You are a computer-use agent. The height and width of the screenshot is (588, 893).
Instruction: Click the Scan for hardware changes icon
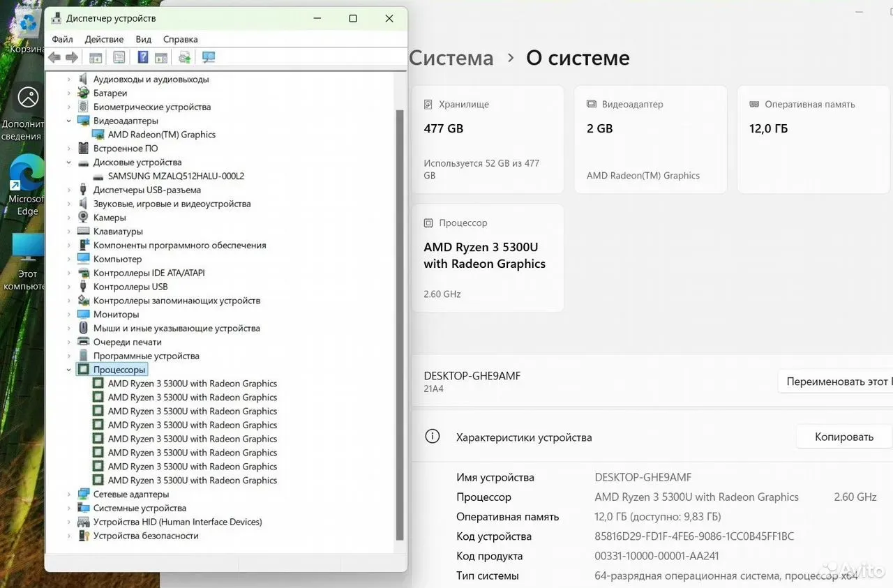tap(208, 57)
